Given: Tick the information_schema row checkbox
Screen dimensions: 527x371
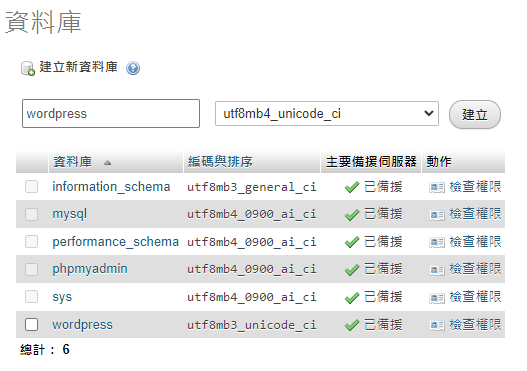Looking at the screenshot, I should [32, 187].
